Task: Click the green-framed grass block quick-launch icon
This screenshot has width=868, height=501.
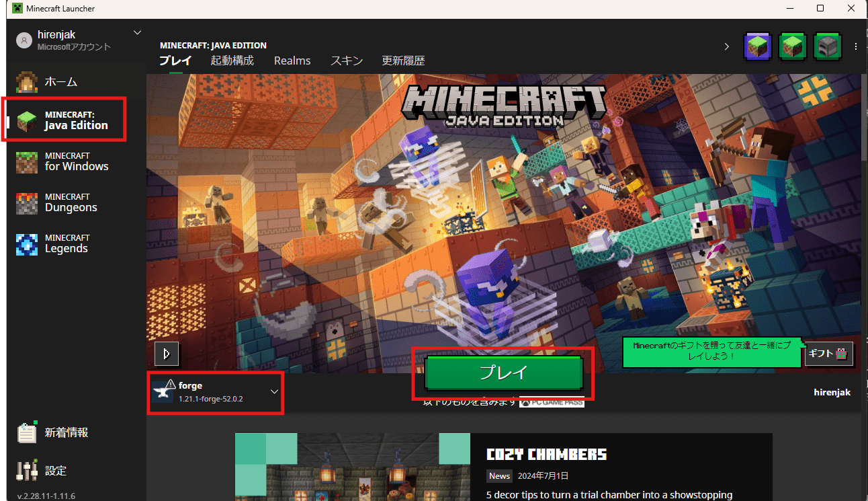Action: coord(792,46)
